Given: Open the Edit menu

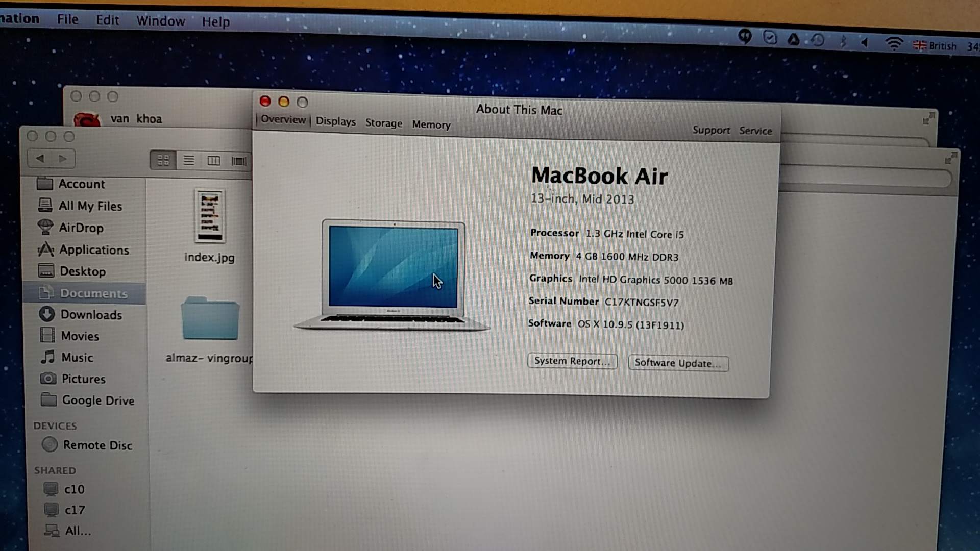Looking at the screenshot, I should coord(107,20).
